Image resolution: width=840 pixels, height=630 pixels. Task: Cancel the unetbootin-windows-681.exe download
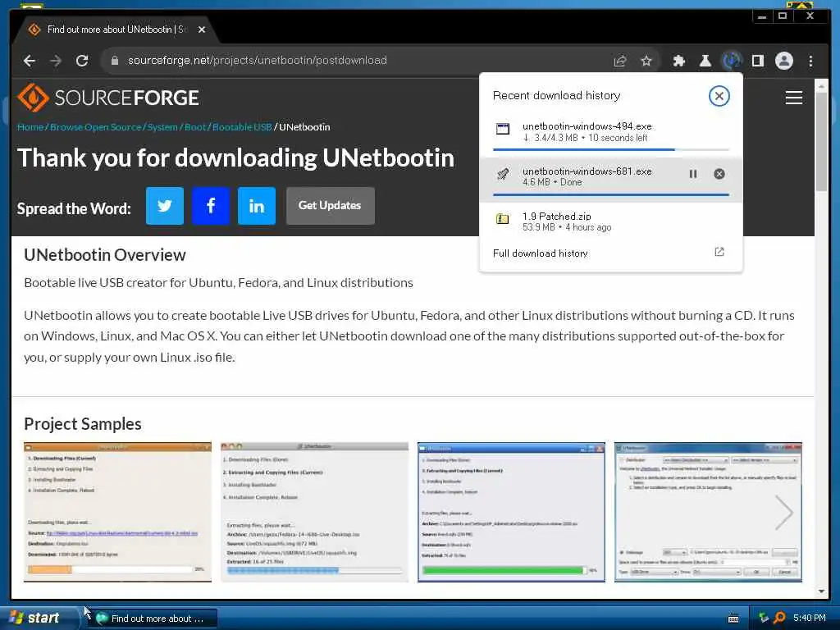click(719, 174)
